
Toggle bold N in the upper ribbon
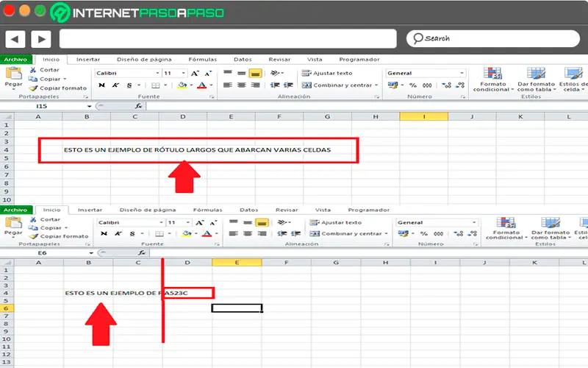coord(101,85)
